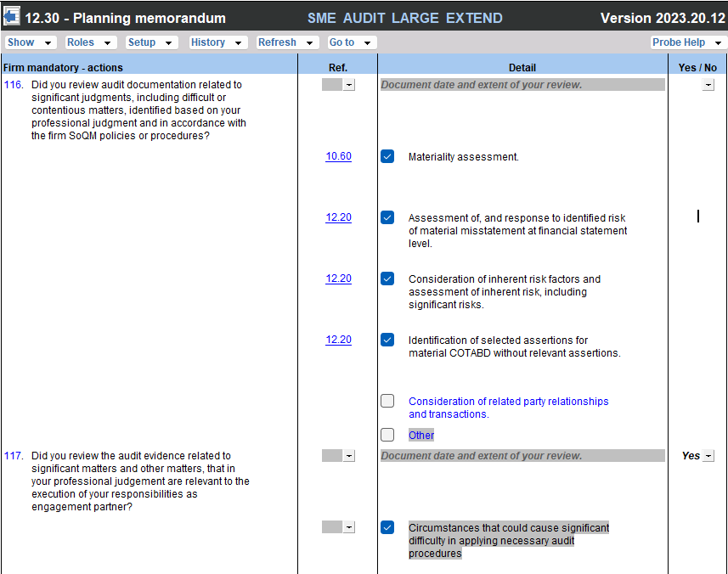Click the Detail column header
The width and height of the screenshot is (728, 574).
pyautogui.click(x=522, y=68)
